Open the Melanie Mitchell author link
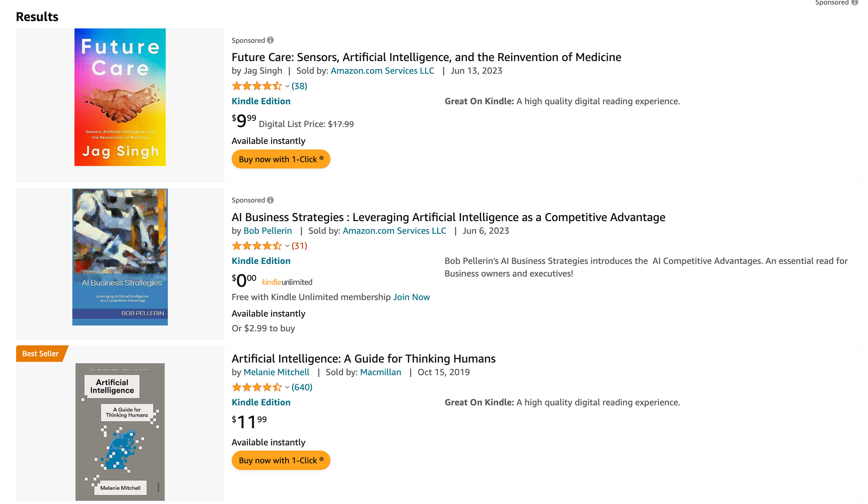 pyautogui.click(x=276, y=372)
